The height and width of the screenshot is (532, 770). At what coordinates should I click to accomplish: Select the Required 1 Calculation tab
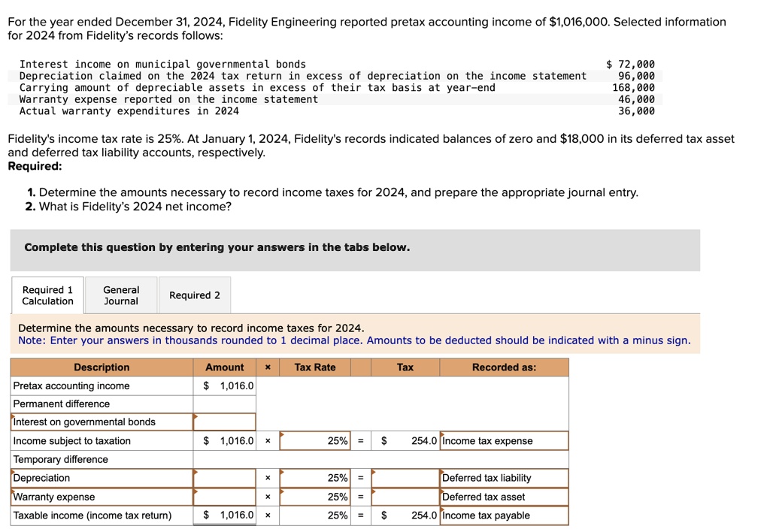(47, 295)
